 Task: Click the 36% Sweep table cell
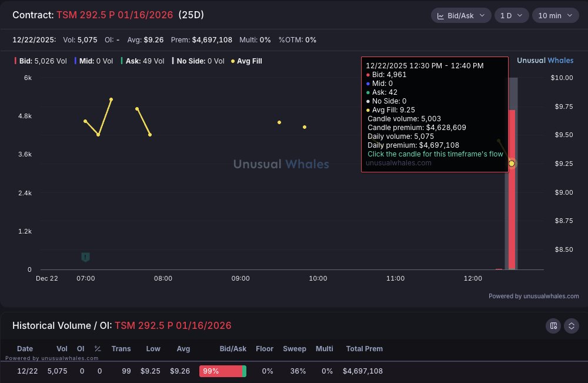point(298,371)
